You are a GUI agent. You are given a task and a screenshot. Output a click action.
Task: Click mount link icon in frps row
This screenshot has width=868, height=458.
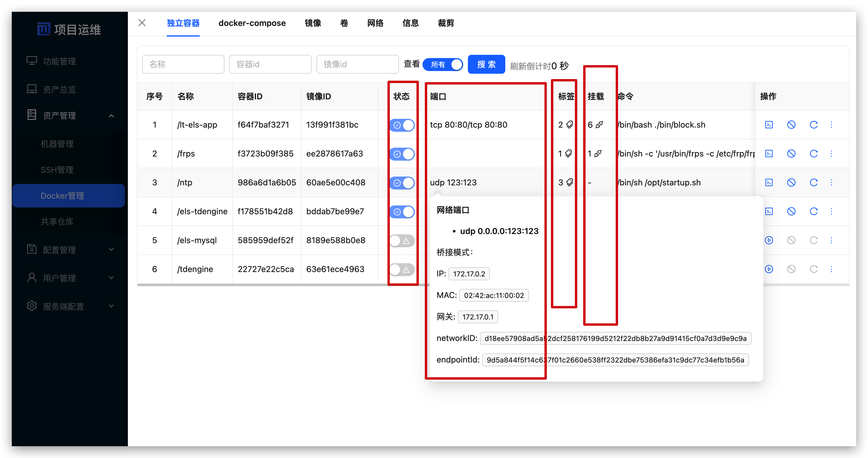[x=598, y=154]
